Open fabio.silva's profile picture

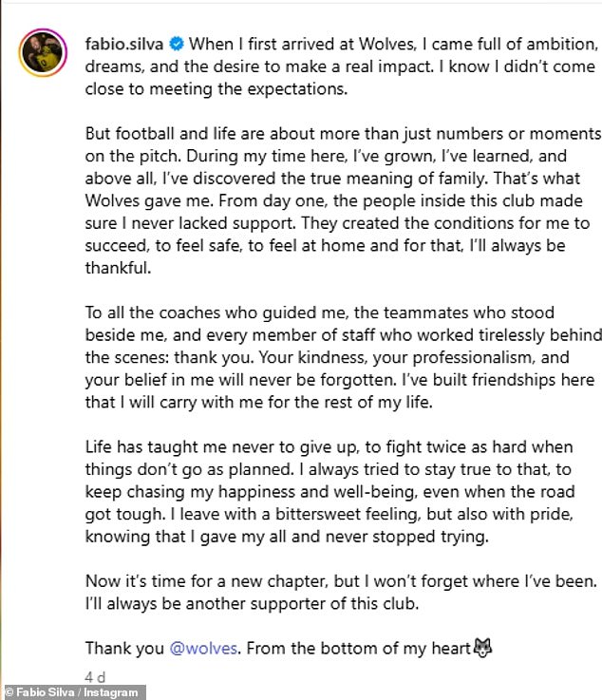click(42, 59)
